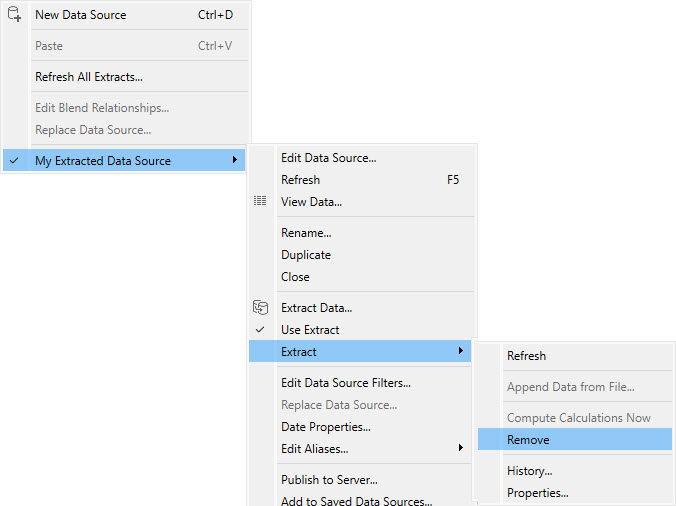Select Remove from the Extract submenu
676x506 pixels.
528,440
